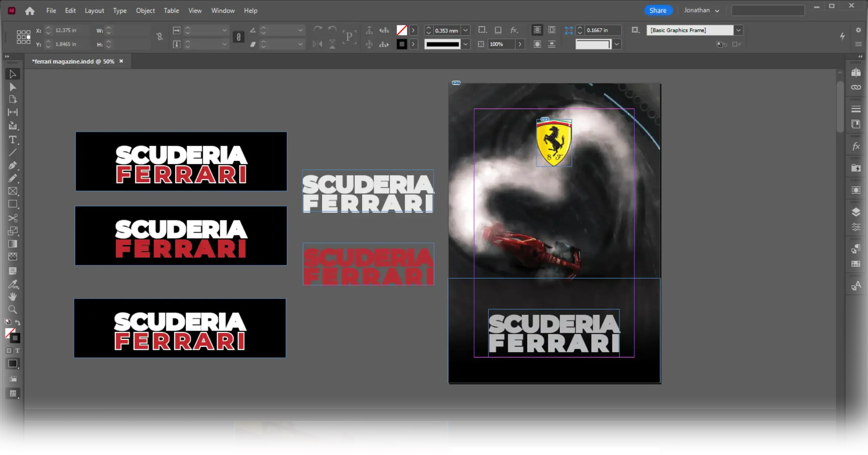This screenshot has width=868, height=455.
Task: Open the File menu
Action: (x=51, y=11)
